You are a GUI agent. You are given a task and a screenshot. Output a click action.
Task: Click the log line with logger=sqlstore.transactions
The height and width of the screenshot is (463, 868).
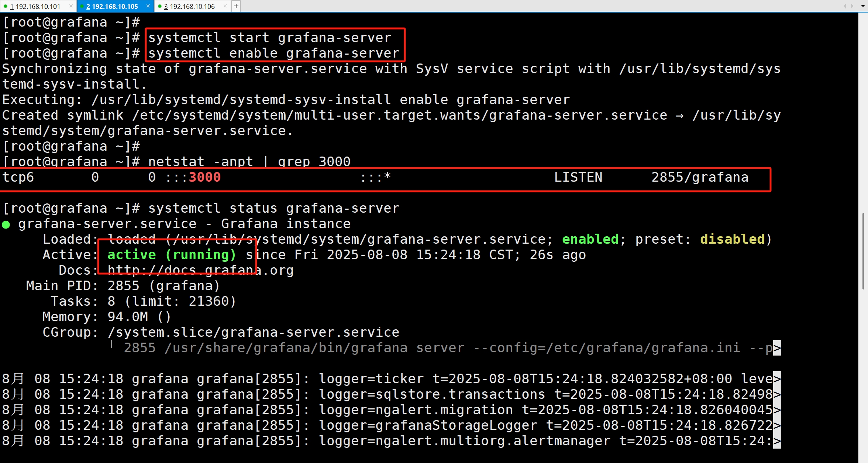pos(392,394)
